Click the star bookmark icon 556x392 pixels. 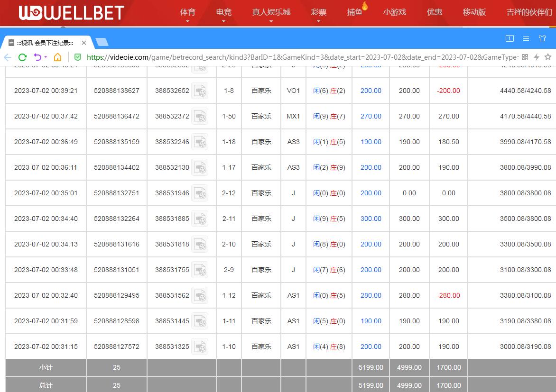pos(548,57)
